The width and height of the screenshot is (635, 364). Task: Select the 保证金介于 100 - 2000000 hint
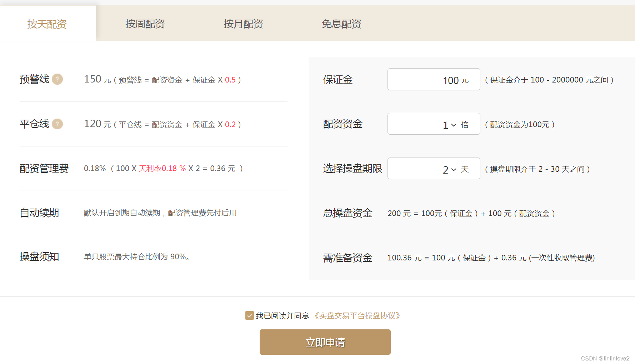point(549,80)
